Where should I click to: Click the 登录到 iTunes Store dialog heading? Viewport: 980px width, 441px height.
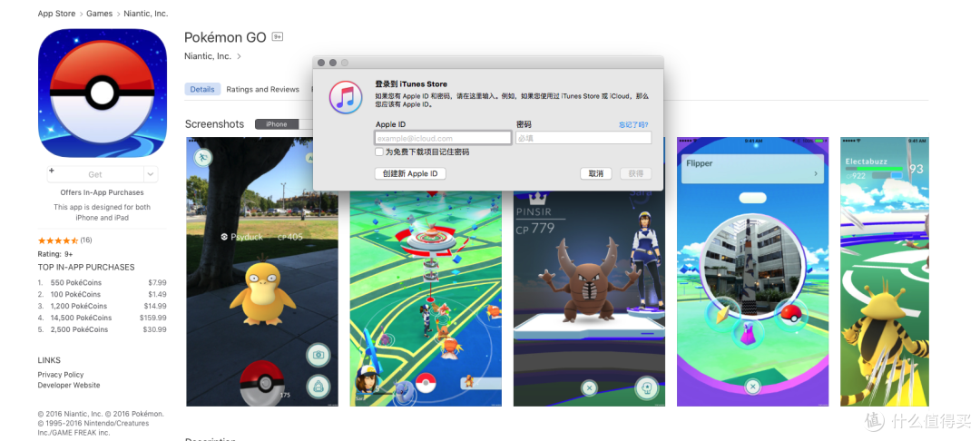pyautogui.click(x=411, y=83)
